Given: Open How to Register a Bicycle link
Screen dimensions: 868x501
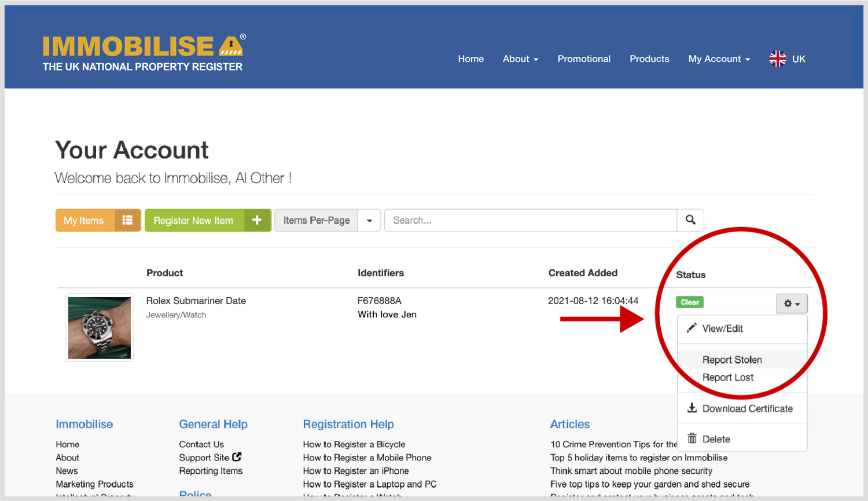Looking at the screenshot, I should (354, 444).
